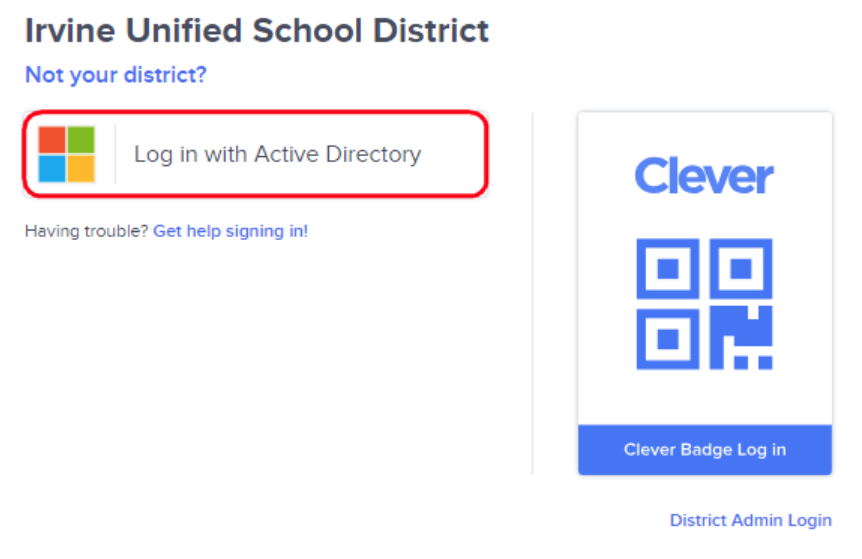Click the solid data block of the QR icon
862x559 pixels.
click(741, 337)
